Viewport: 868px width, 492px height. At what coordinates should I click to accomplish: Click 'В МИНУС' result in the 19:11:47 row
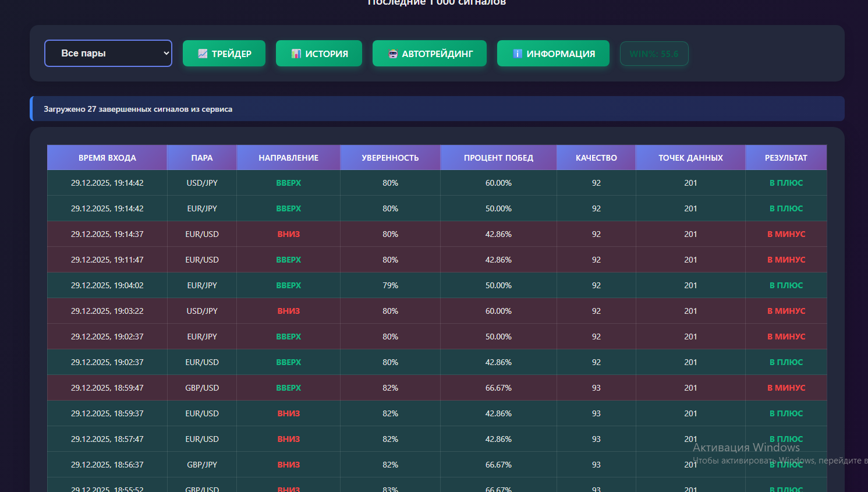786,260
